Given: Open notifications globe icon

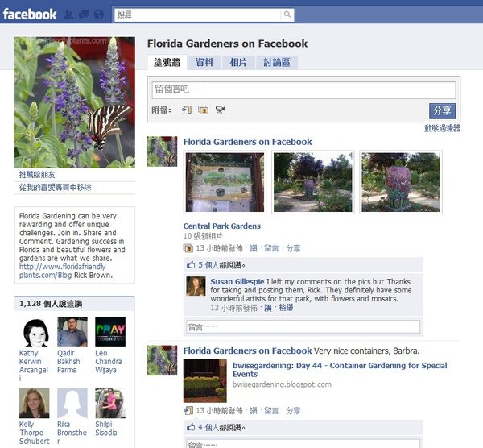Looking at the screenshot, I should [99, 15].
